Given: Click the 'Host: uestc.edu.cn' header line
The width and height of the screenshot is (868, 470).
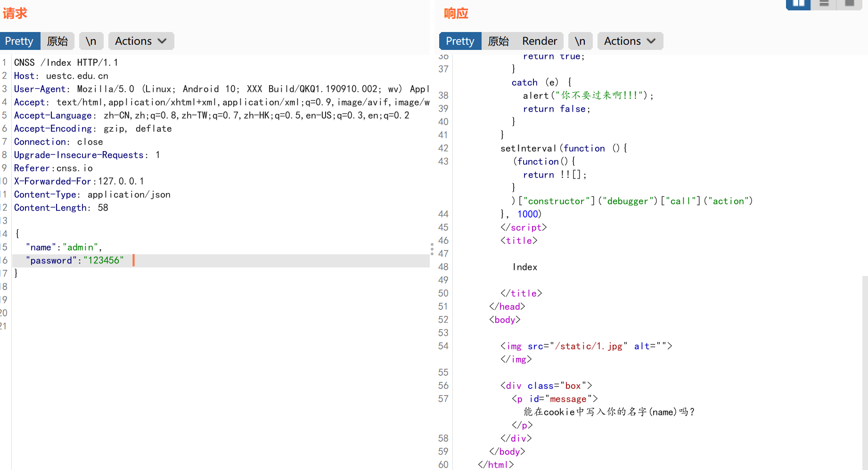Looking at the screenshot, I should [61, 76].
